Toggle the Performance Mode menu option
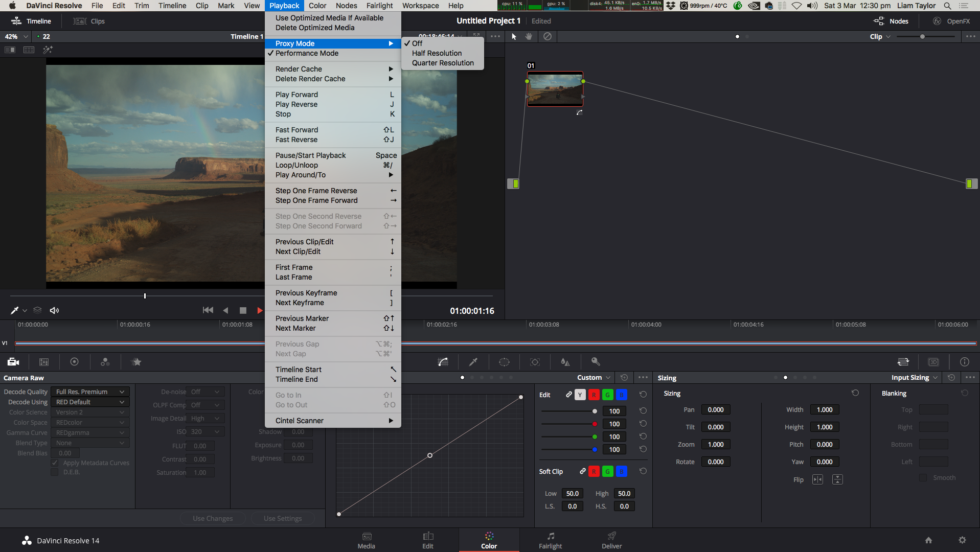The height and width of the screenshot is (552, 980). [307, 53]
